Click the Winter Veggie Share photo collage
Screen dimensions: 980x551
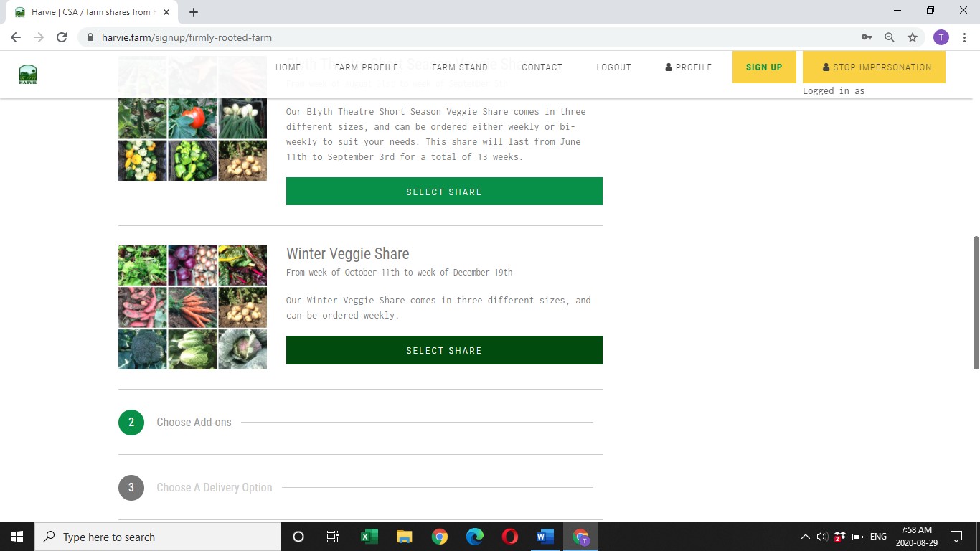[192, 307]
